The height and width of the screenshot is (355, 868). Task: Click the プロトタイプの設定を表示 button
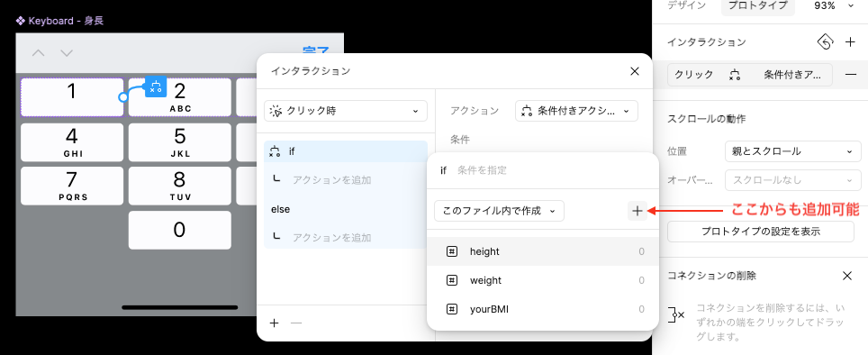tap(761, 232)
